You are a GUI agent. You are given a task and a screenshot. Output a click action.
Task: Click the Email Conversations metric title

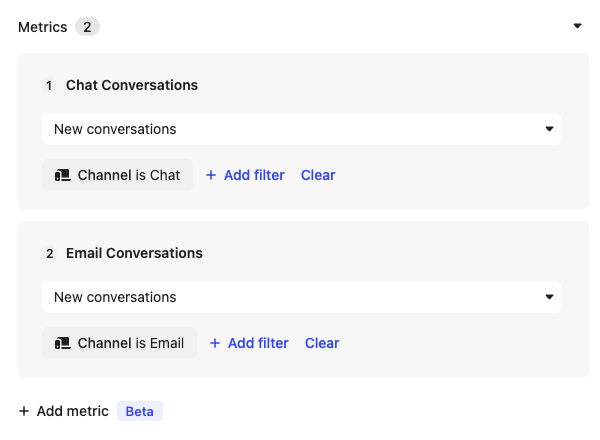pos(134,253)
